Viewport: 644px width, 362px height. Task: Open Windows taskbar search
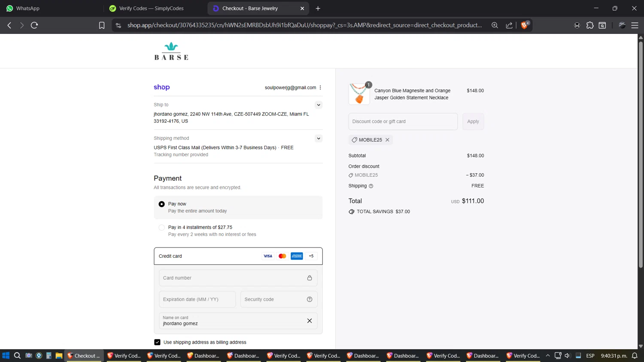17,356
